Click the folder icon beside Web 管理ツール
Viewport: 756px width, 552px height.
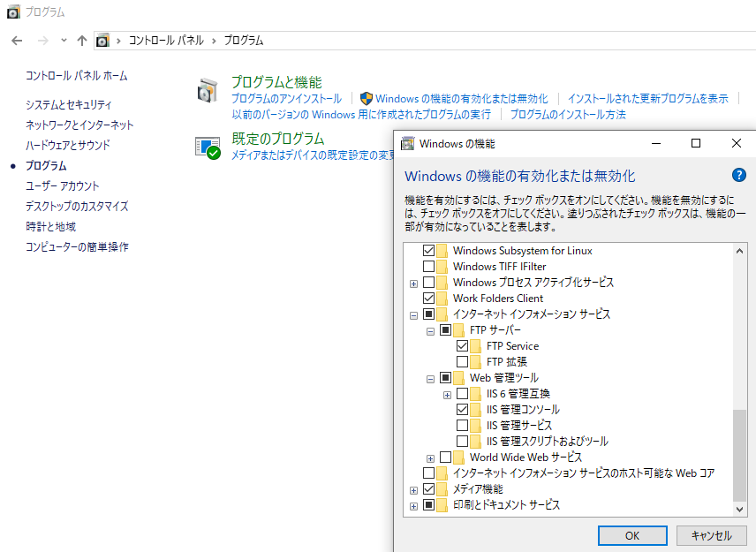coord(458,378)
